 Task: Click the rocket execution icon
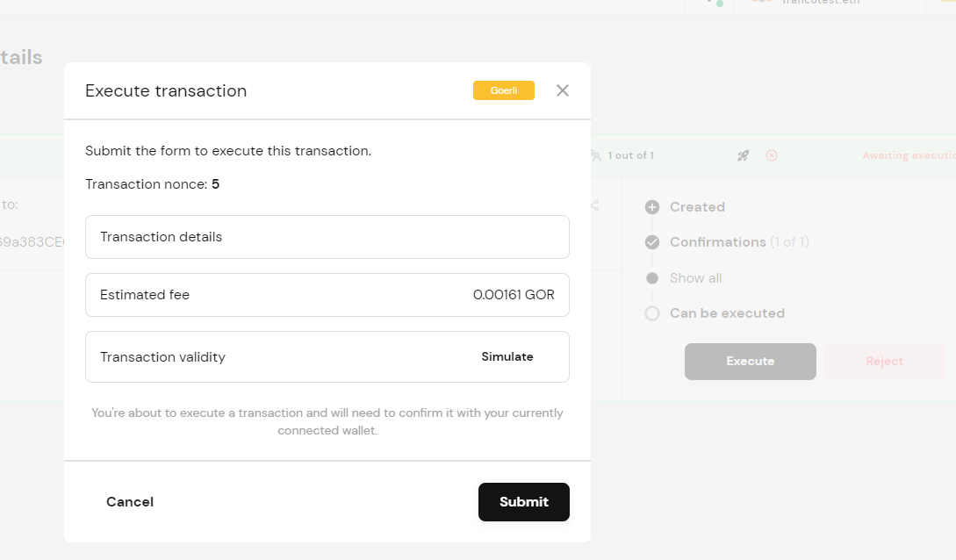pos(743,155)
